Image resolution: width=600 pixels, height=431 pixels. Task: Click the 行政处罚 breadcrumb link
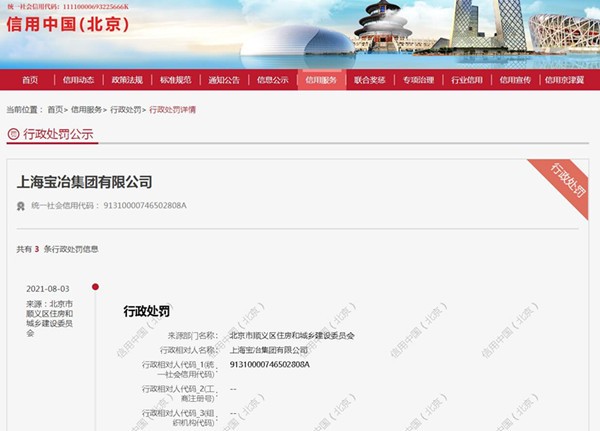click(x=125, y=109)
